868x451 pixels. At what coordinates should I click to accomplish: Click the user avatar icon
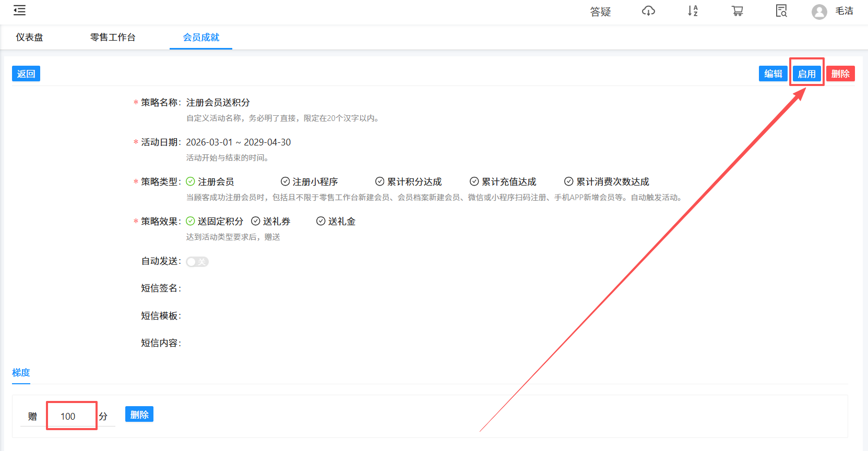(x=819, y=11)
